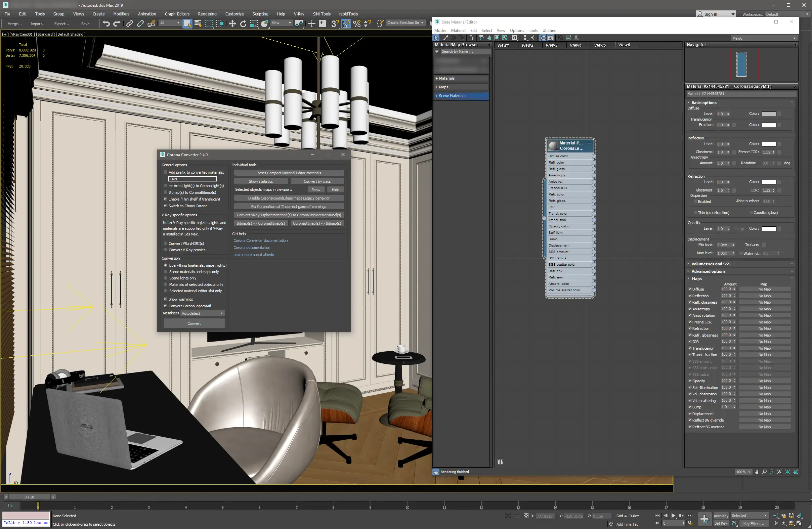Open the Metalness Autodetect dropdown
This screenshot has width=812, height=529.
[202, 313]
